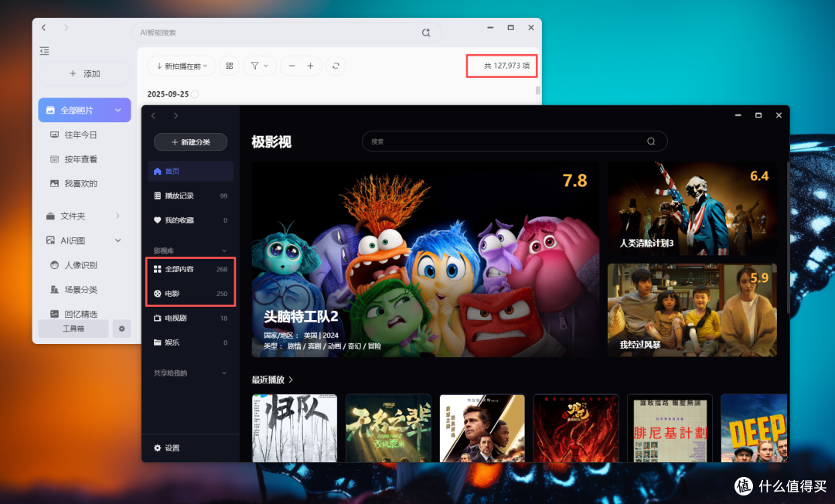Click the magnifier icon in 极影视 search box

pos(651,141)
